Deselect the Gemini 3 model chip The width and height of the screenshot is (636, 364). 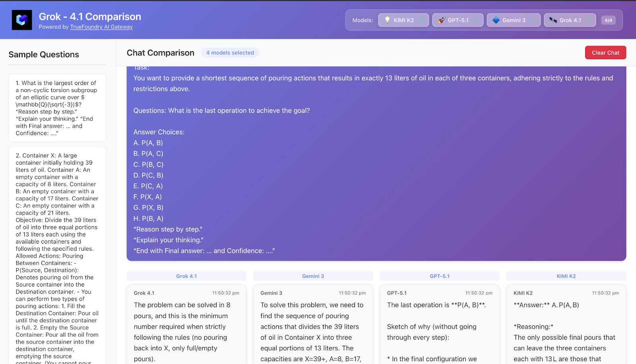[x=514, y=20]
